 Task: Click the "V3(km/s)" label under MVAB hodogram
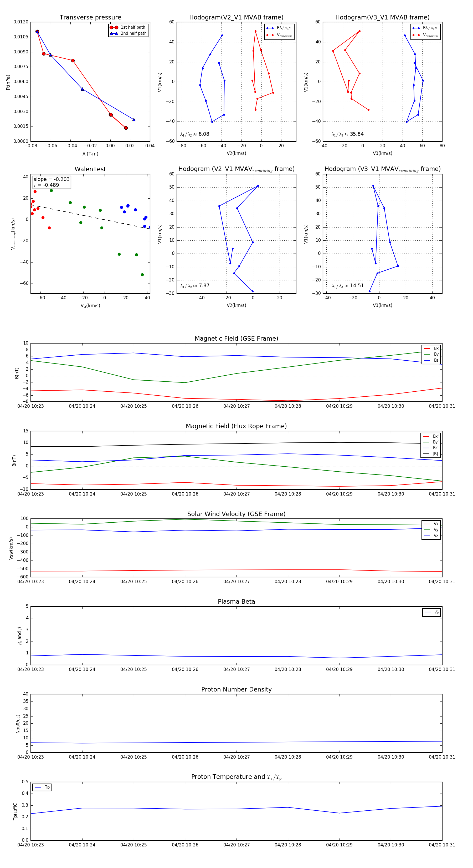[382, 153]
